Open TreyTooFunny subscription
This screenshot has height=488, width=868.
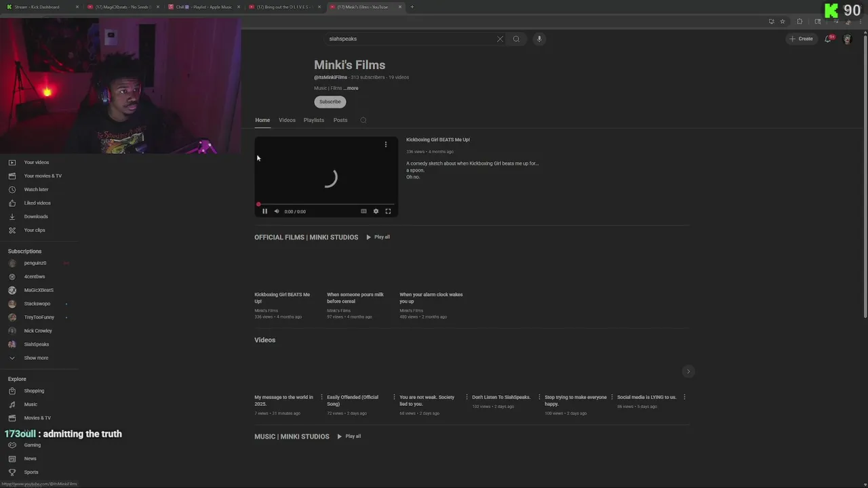38,317
